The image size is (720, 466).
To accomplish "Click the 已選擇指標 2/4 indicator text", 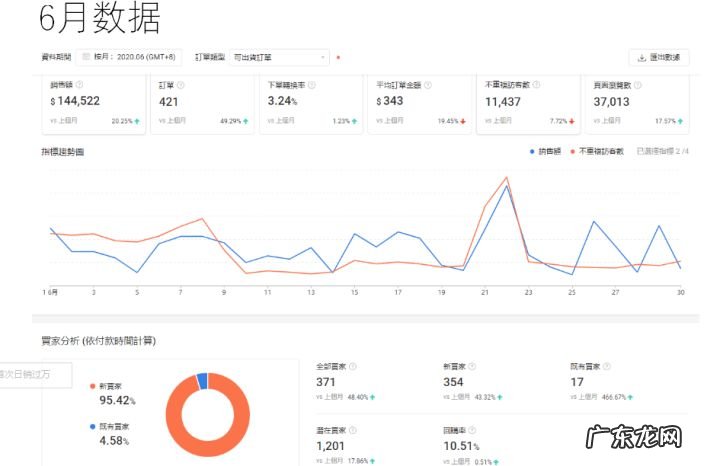I will tap(663, 151).
